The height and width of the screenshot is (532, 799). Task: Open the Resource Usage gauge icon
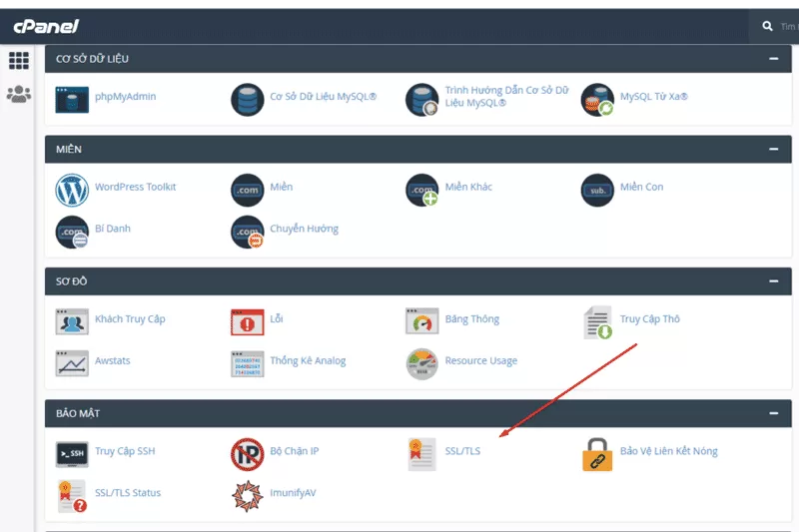(421, 364)
